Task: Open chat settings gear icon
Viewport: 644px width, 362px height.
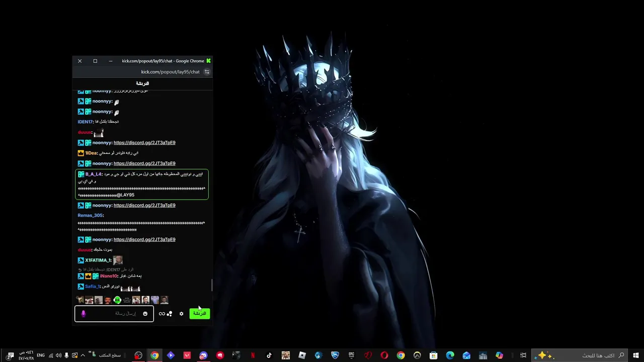Action: pyautogui.click(x=182, y=314)
